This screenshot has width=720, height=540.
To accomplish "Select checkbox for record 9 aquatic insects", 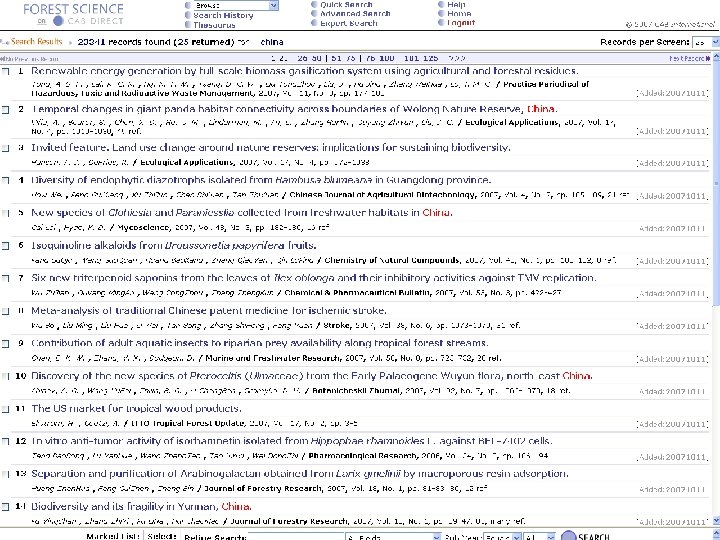I will pyautogui.click(x=6, y=343).
